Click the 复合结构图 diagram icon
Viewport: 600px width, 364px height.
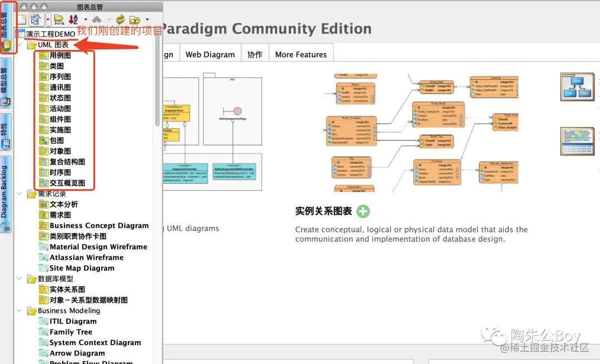[x=44, y=162]
